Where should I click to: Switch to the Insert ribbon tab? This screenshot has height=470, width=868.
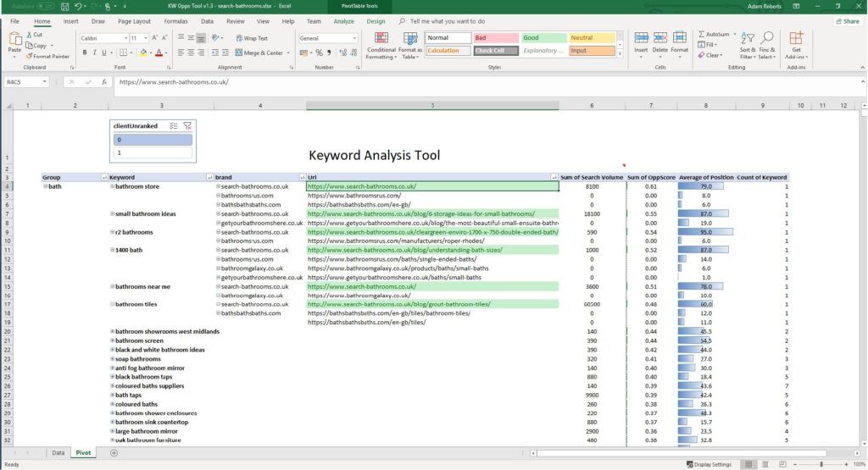[71, 21]
